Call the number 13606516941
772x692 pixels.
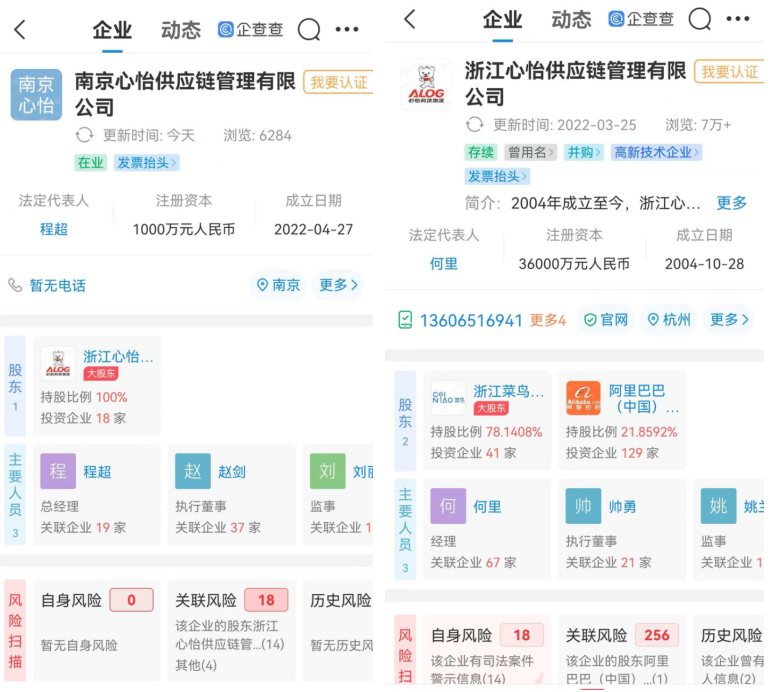click(471, 320)
